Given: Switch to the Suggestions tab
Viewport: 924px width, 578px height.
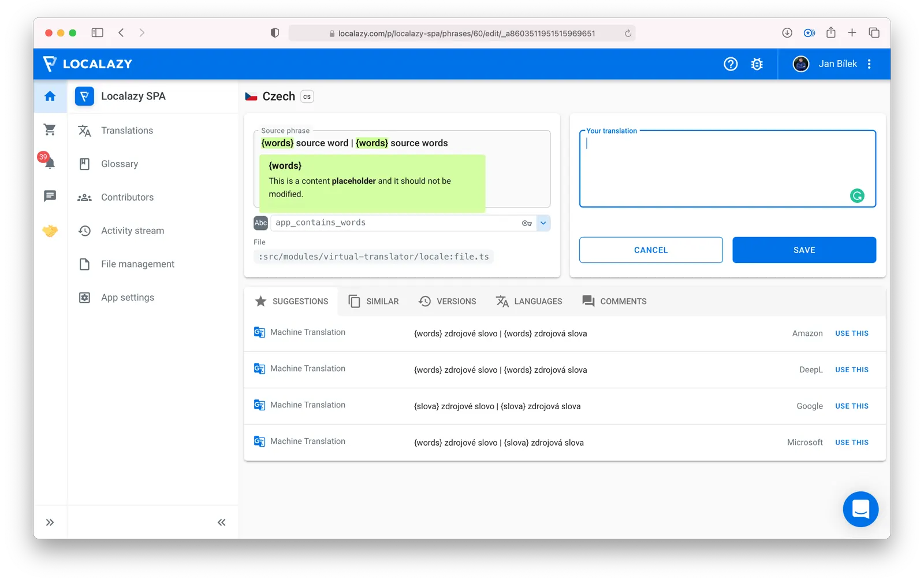Looking at the screenshot, I should point(292,302).
